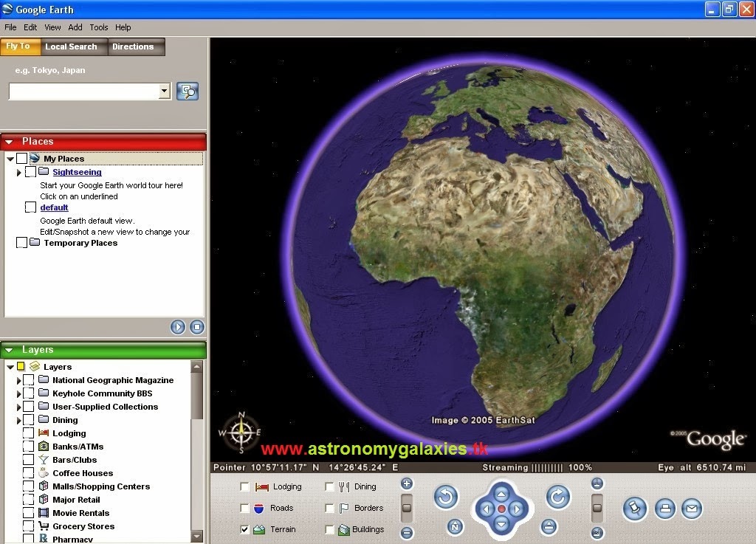Image resolution: width=756 pixels, height=544 pixels.
Task: Select the Fly To tab
Action: point(18,47)
